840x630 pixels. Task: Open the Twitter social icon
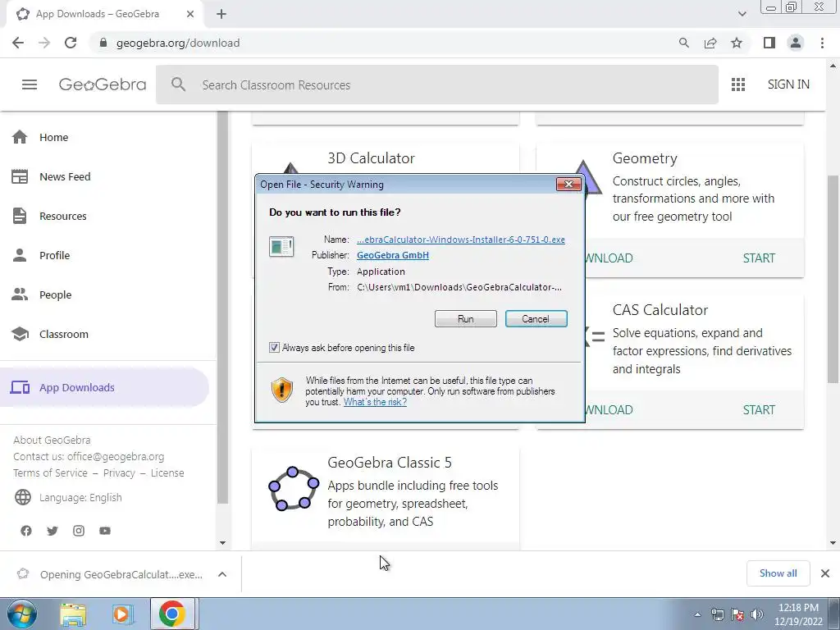point(52,531)
